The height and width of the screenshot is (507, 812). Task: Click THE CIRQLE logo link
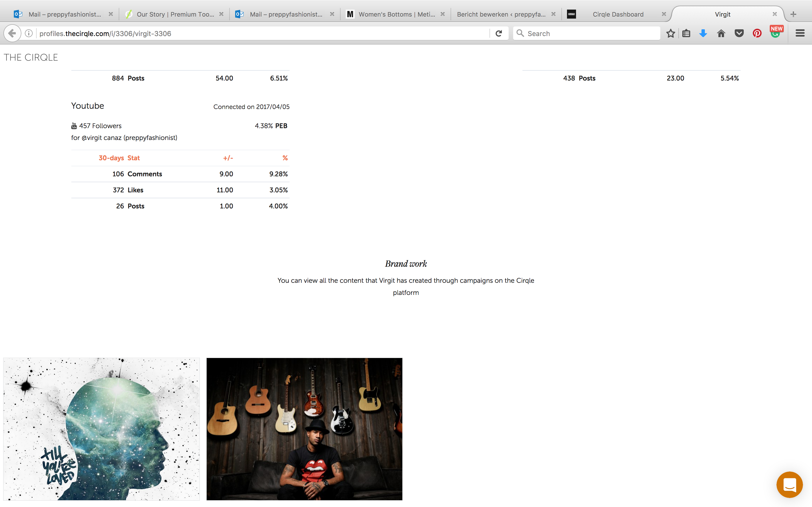[31, 57]
